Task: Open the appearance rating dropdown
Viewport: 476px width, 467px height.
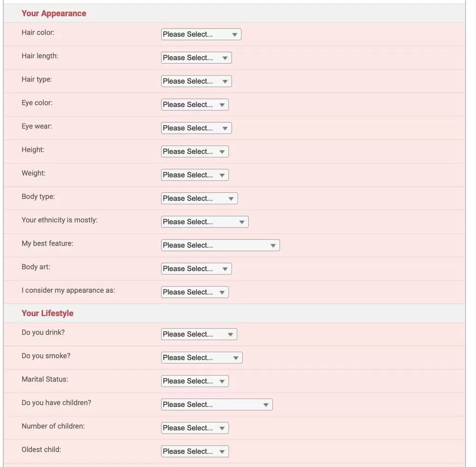Action: pos(195,292)
